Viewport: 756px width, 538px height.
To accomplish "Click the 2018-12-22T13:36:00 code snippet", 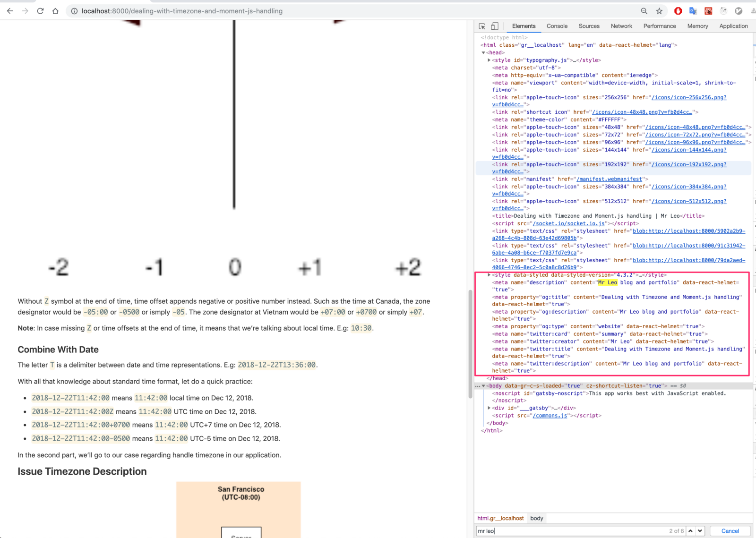I will click(277, 365).
